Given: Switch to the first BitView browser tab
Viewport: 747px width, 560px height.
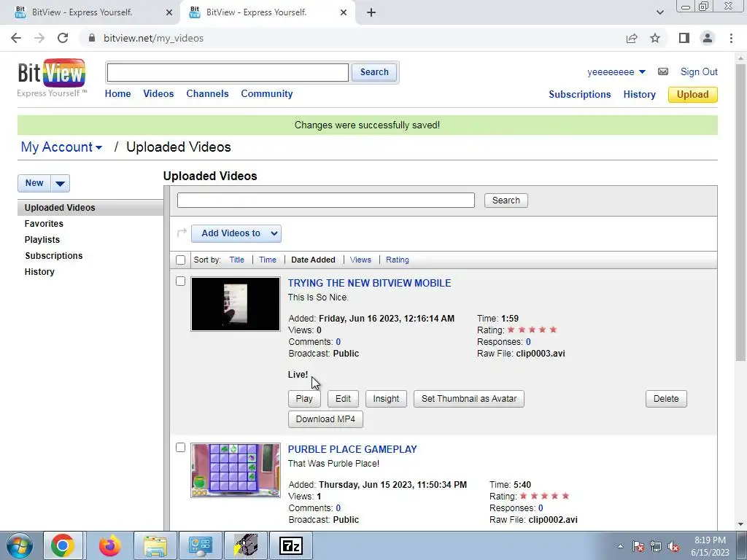Looking at the screenshot, I should coord(90,12).
